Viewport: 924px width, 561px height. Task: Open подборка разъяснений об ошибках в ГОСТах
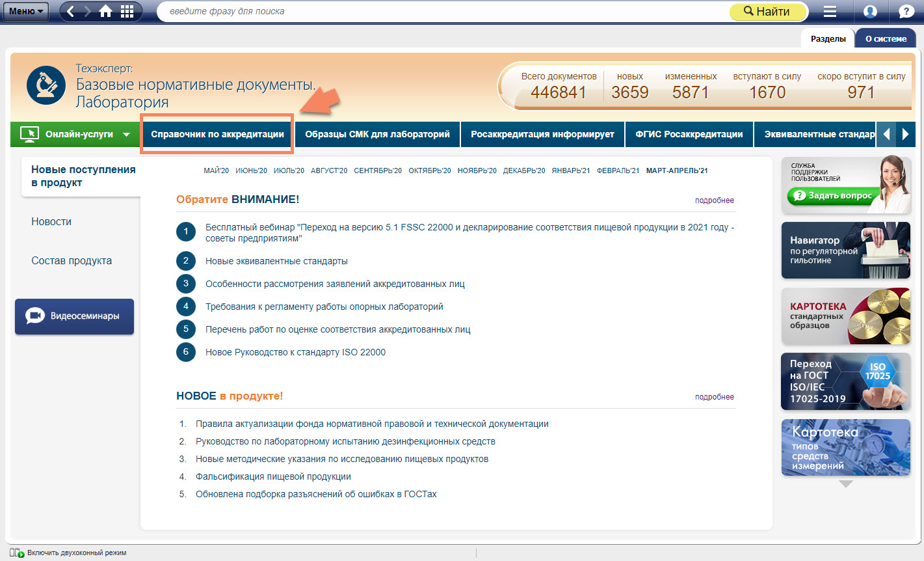click(316, 494)
